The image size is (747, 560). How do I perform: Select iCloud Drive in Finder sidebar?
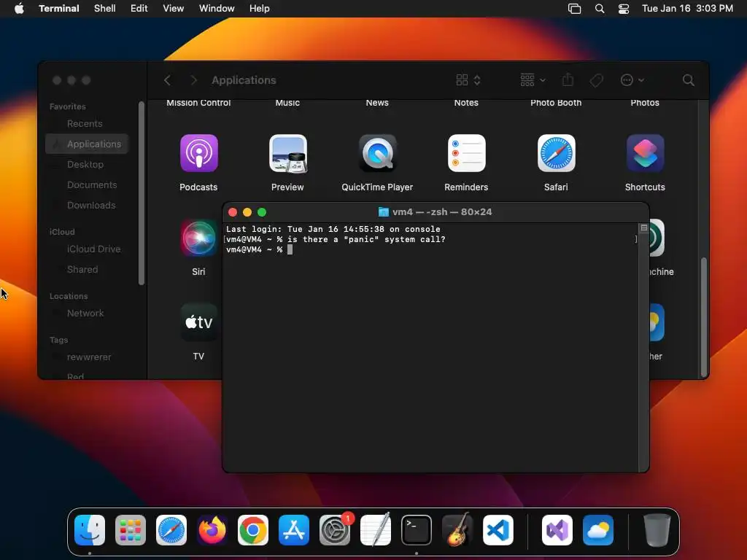[88, 249]
